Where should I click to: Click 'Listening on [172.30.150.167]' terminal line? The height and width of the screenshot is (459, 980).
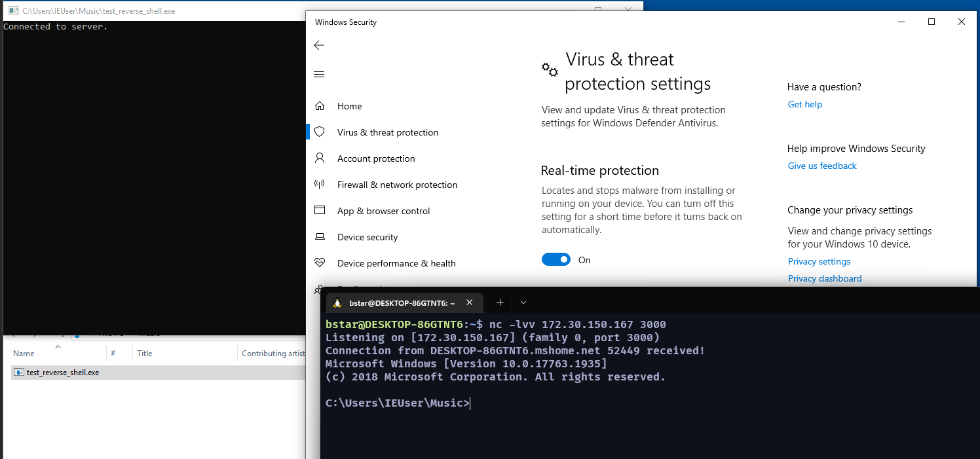tap(493, 337)
